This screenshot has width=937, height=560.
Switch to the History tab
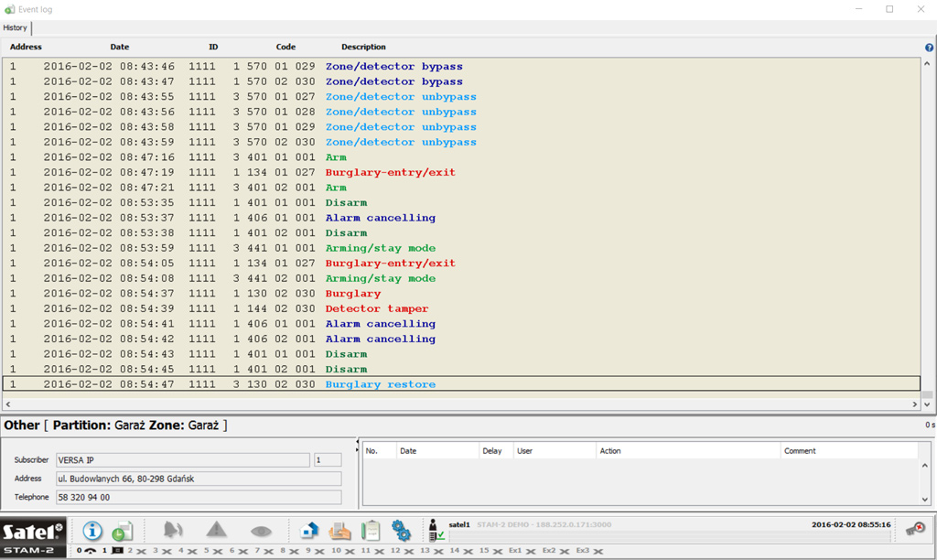(15, 27)
